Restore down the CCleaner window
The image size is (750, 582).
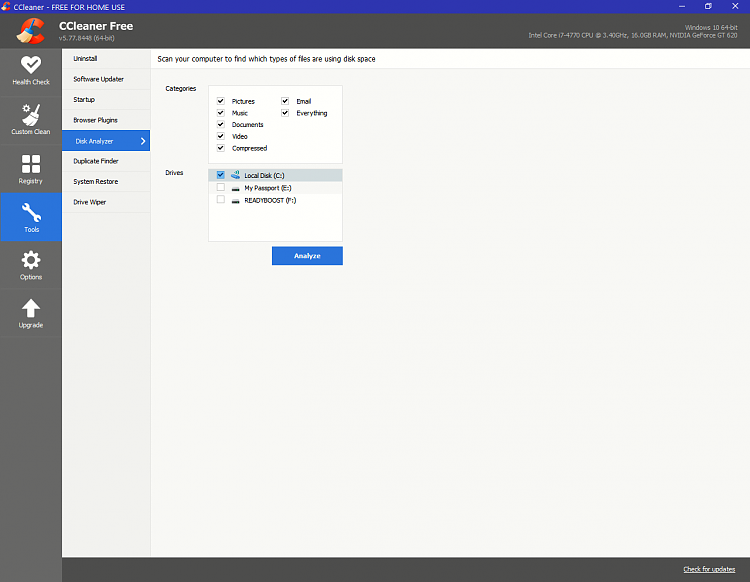pos(708,6)
